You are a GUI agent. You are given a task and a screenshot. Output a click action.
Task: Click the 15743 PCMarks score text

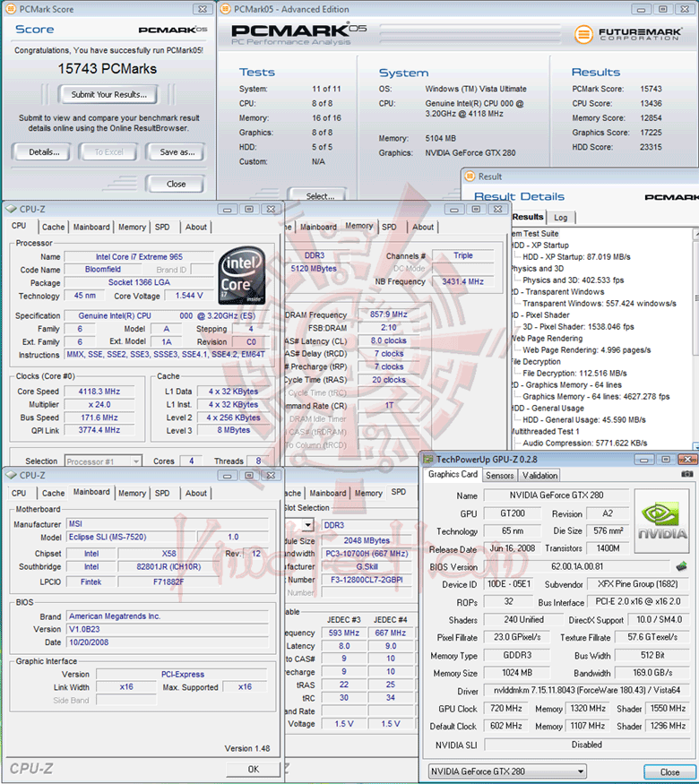coord(107,68)
